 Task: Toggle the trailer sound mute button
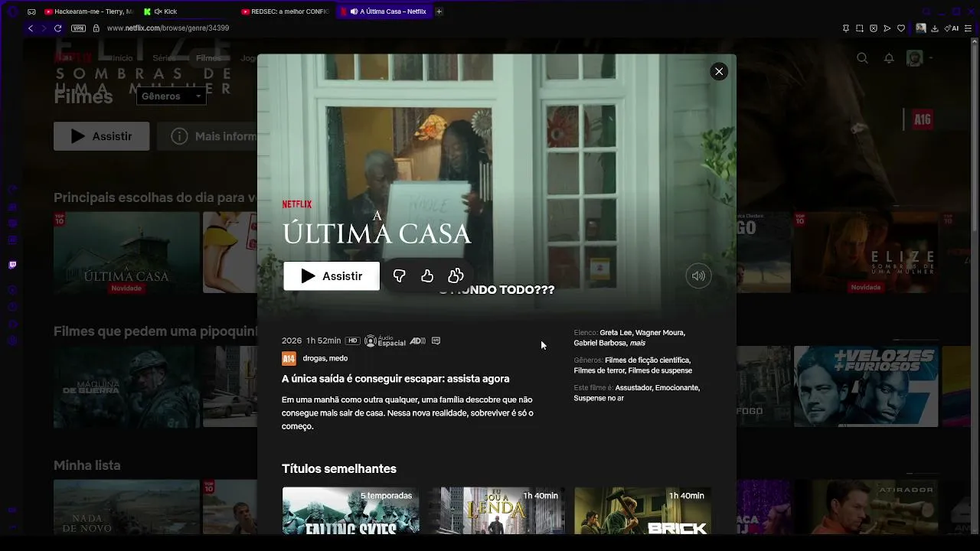(x=698, y=276)
